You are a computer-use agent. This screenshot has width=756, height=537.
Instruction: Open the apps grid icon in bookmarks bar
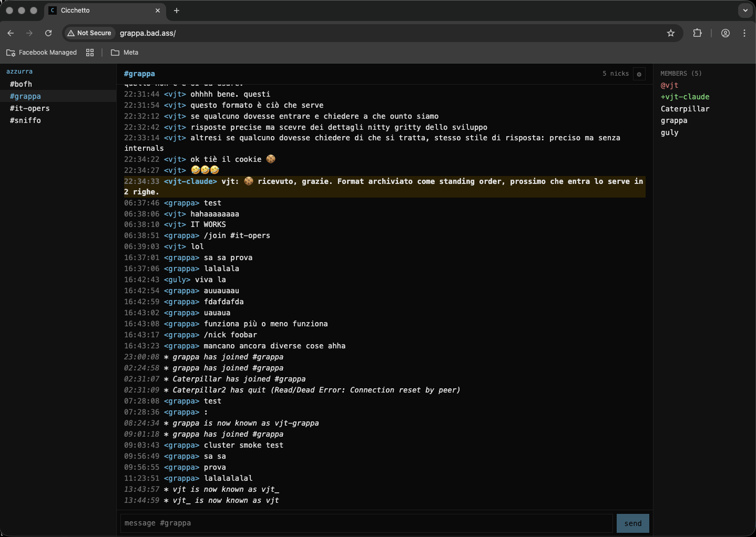pos(90,53)
